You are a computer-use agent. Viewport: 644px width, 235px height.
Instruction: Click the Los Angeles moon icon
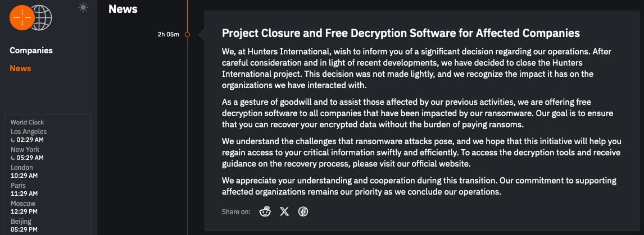pos(13,140)
